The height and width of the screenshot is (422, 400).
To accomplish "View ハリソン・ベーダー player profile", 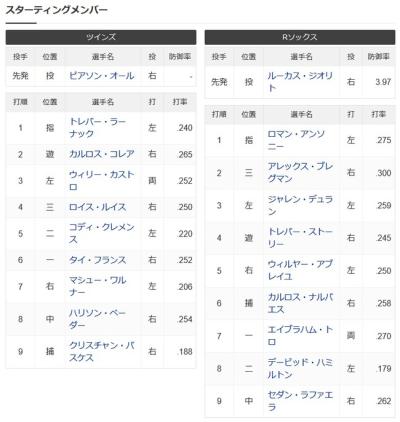I will point(97,319).
